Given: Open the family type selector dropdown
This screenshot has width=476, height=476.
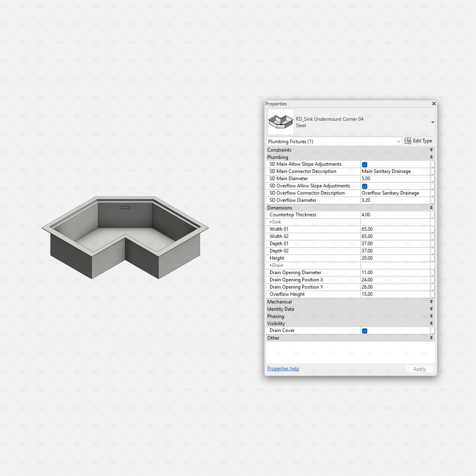Looking at the screenshot, I should point(433,122).
